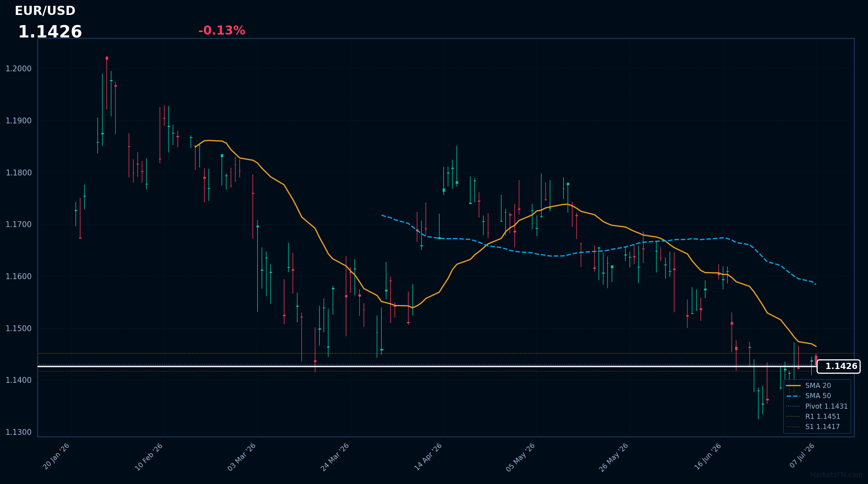Click the 14 Apr '26 date label
This screenshot has height=484, width=868.
pyautogui.click(x=428, y=457)
